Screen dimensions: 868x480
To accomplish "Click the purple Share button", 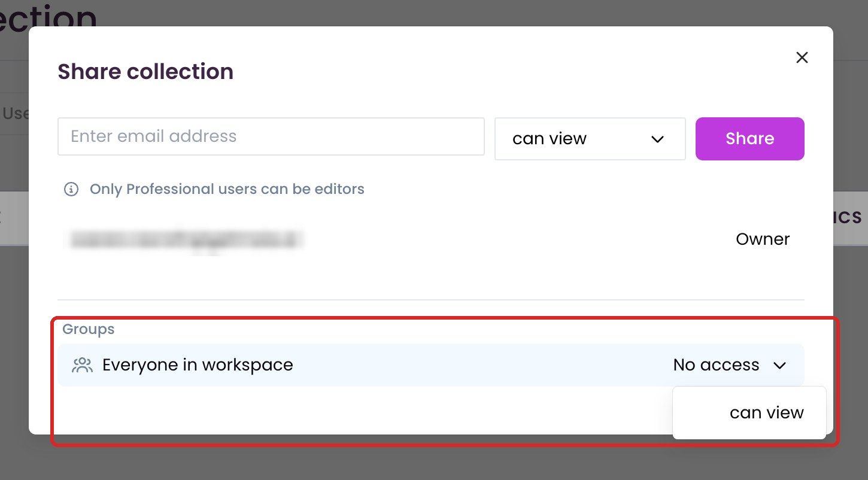I will click(x=749, y=139).
